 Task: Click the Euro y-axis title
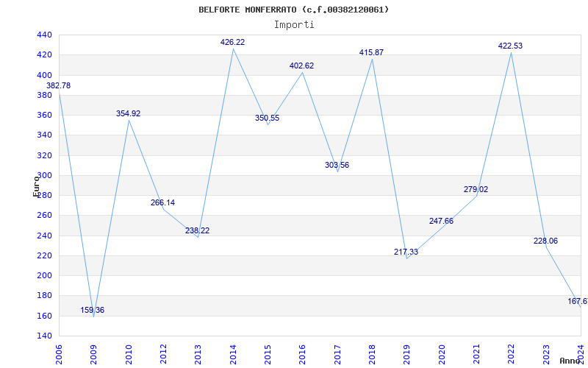click(36, 186)
